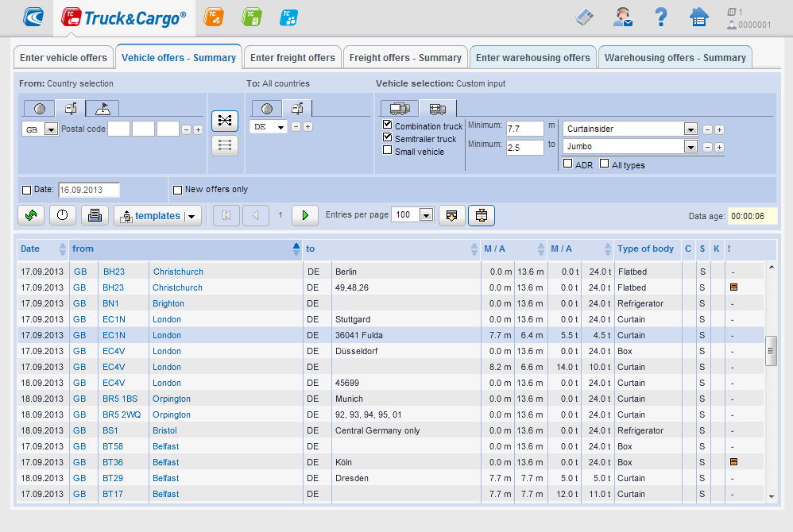Tick the New offers only checkbox
Image resolution: width=793 pixels, height=532 pixels.
(x=177, y=190)
